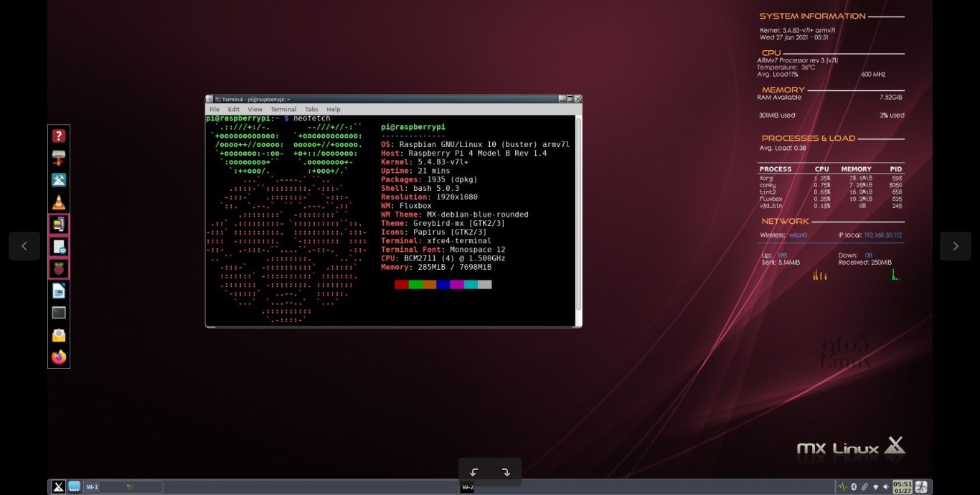Click the 'SYSTEM INFORMATION' conky heading
980x495 pixels.
point(812,16)
